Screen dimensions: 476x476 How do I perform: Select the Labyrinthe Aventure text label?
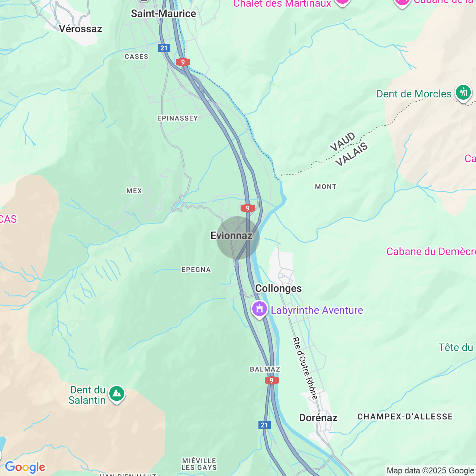tap(317, 310)
